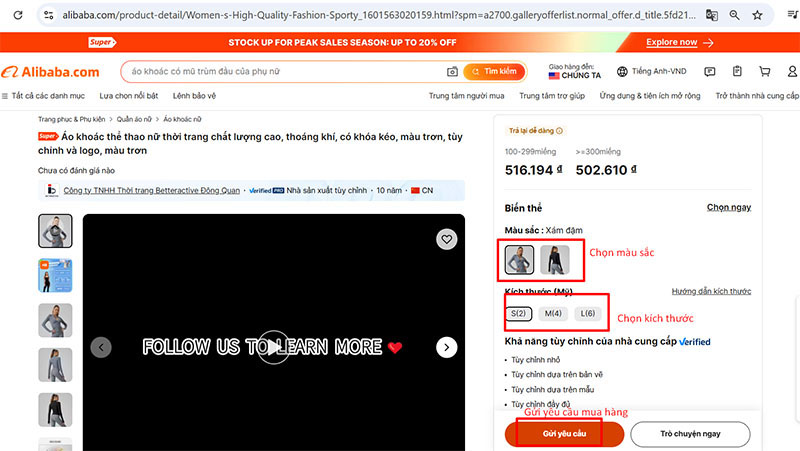
Task: Open Trung tâm trợ giúp menu item
Action: [552, 96]
